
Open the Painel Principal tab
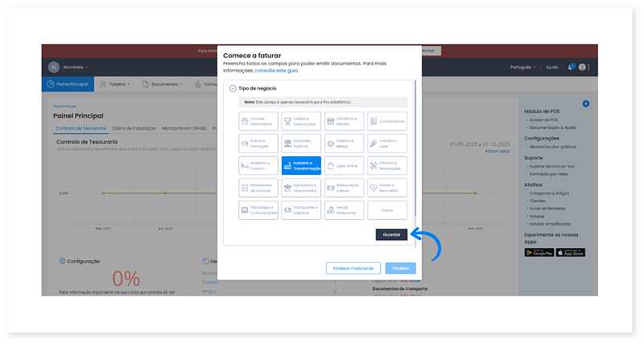click(68, 84)
